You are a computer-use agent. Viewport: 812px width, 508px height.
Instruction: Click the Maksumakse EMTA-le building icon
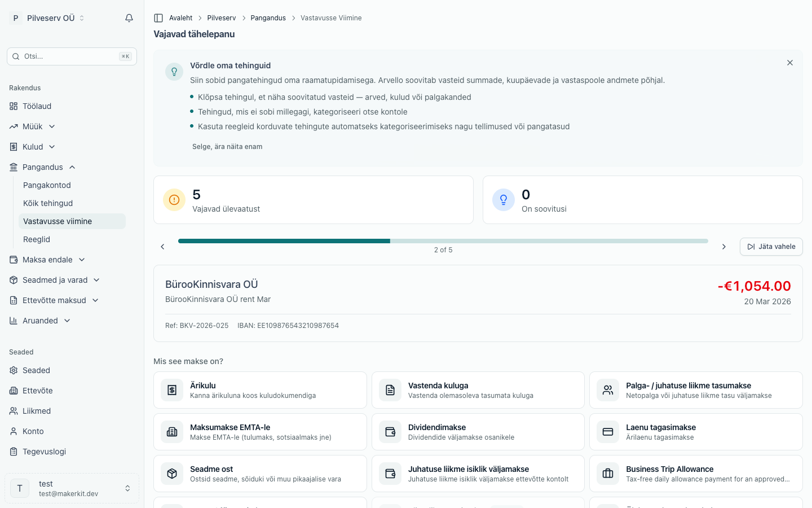coord(172,432)
